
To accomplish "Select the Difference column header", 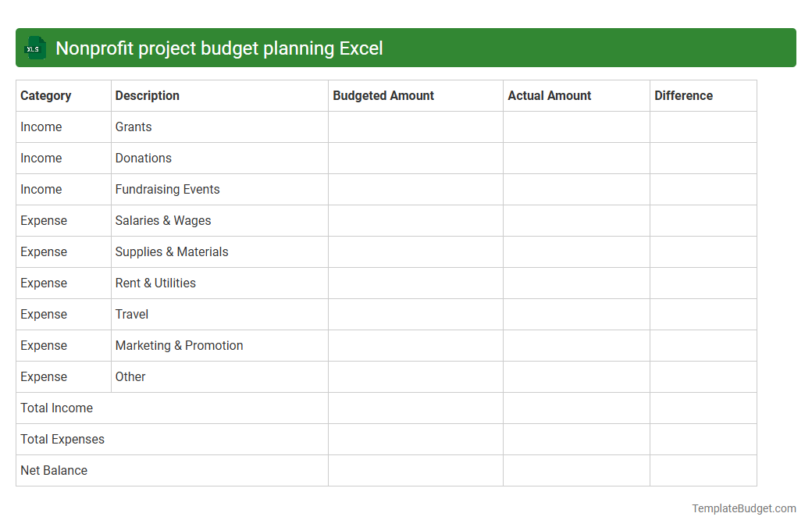I will tap(683, 95).
